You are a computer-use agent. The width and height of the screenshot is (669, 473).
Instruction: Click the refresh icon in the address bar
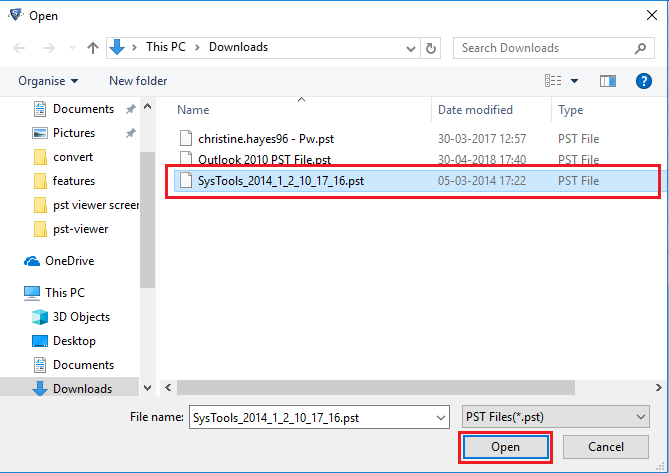point(431,48)
